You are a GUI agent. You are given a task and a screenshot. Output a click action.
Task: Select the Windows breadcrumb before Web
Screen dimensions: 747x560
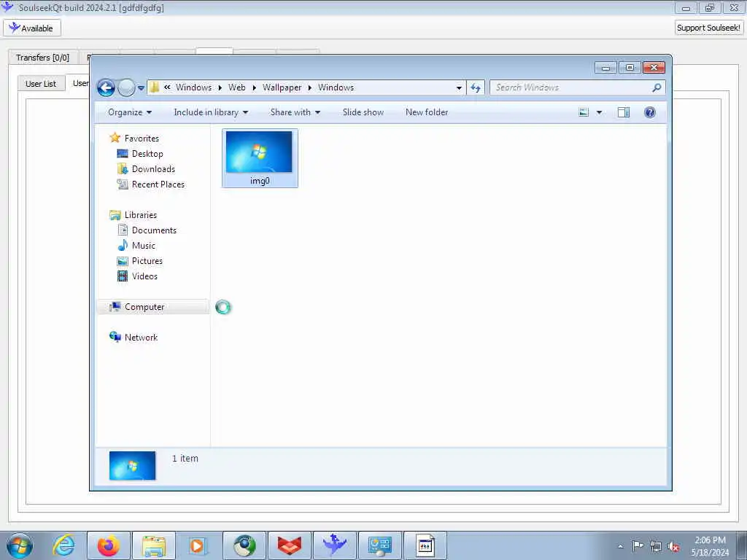pos(193,87)
